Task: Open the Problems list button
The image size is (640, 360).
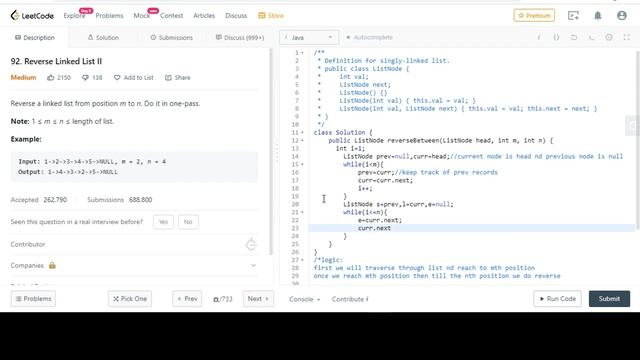Action: (33, 299)
